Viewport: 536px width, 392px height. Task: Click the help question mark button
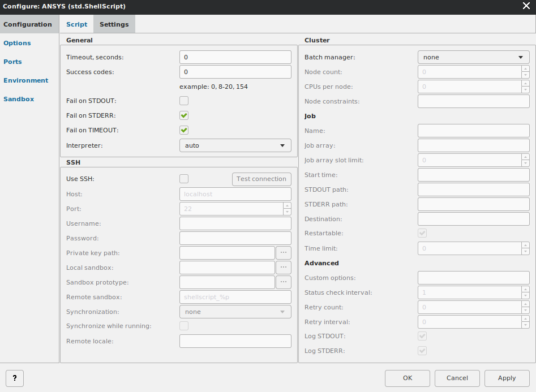[15, 378]
